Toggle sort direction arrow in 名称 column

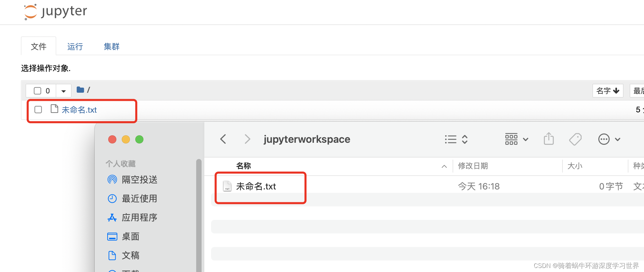(444, 166)
